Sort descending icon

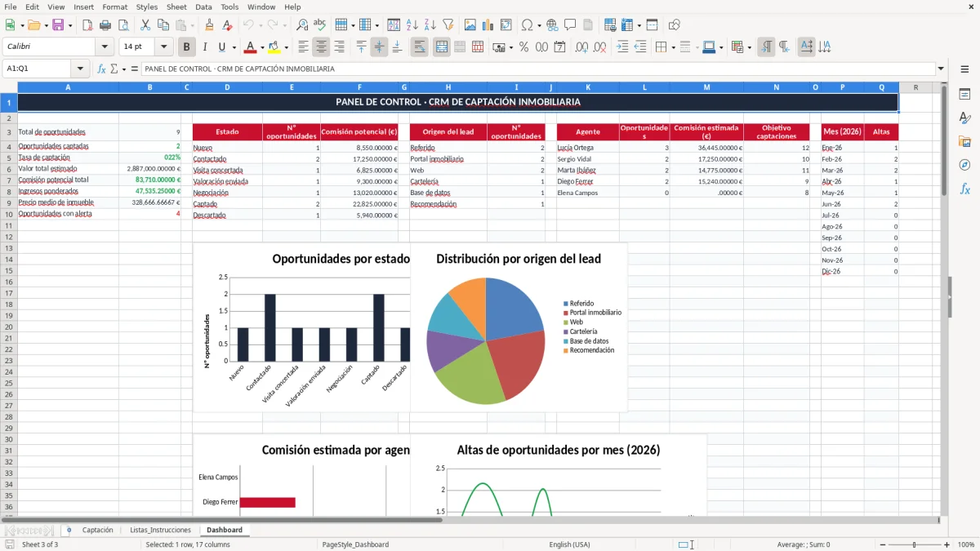430,25
